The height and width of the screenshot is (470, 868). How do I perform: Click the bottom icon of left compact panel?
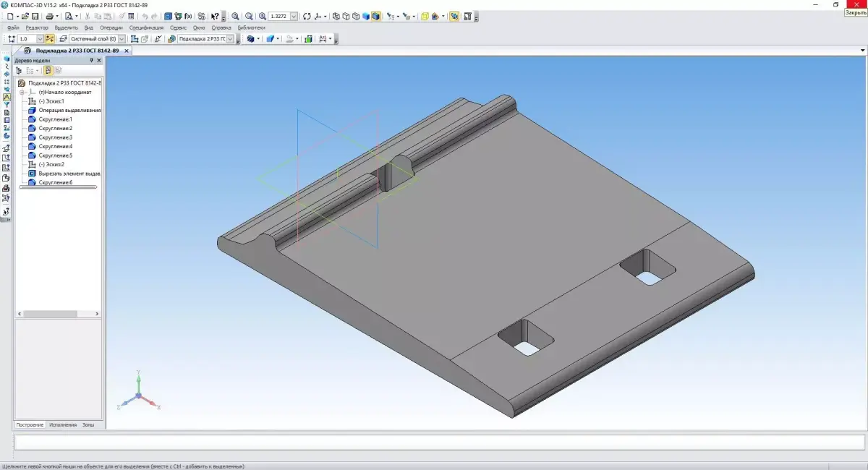click(7, 211)
